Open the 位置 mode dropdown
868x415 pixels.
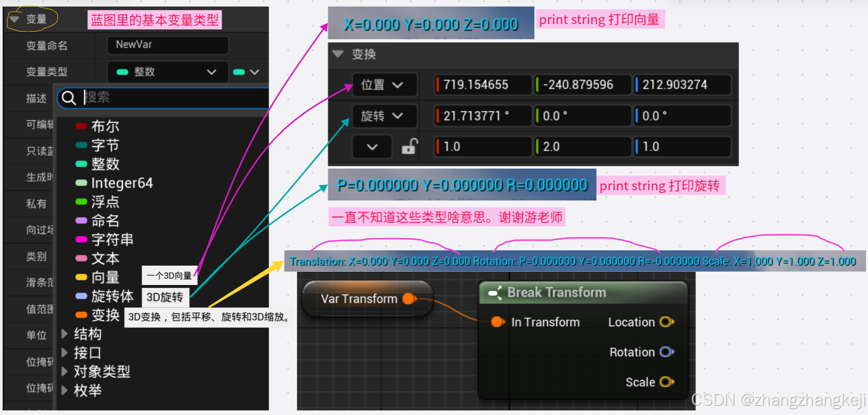(385, 85)
